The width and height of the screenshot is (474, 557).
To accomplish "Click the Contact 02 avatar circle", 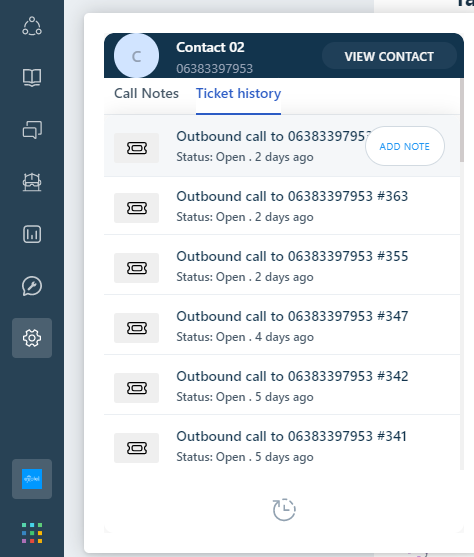I will click(136, 56).
